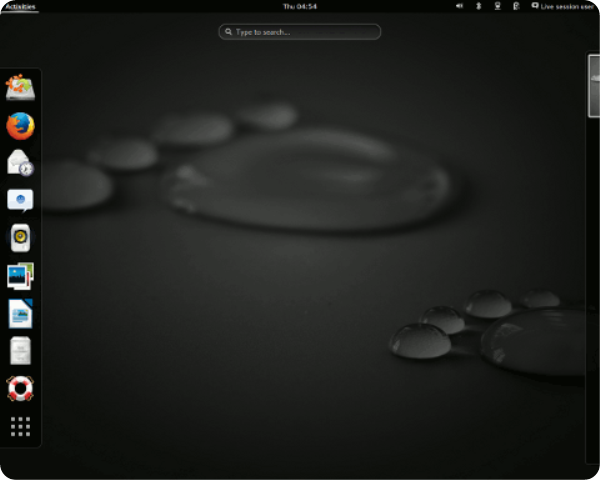Open Evolution mail and calendar
This screenshot has width=600, height=480.
[20, 163]
